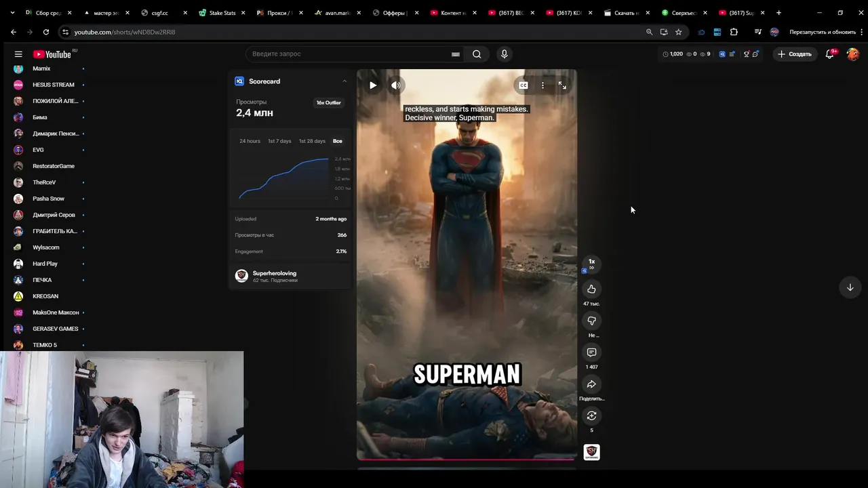This screenshot has width=868, height=488.
Task: Click the Создать create button
Action: click(795, 54)
